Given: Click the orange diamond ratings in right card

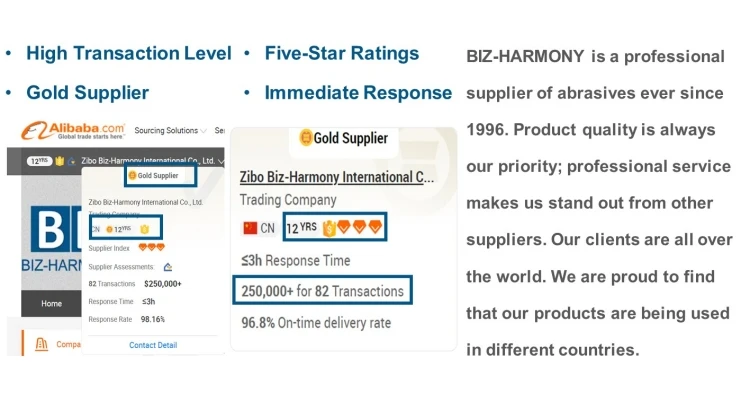Looking at the screenshot, I should coord(356,228).
